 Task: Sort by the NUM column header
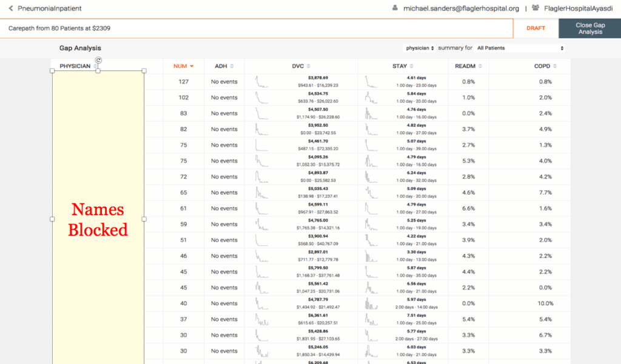180,66
